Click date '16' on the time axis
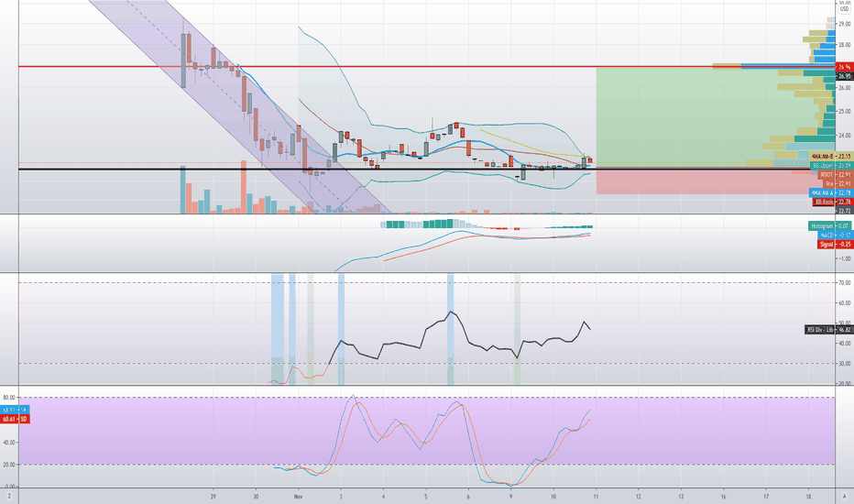 tap(723, 497)
